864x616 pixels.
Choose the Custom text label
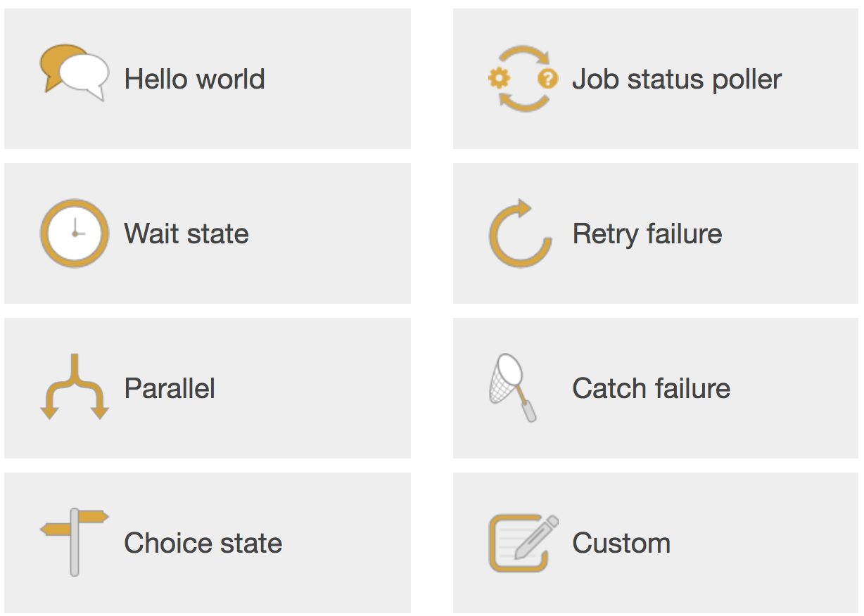tap(621, 543)
